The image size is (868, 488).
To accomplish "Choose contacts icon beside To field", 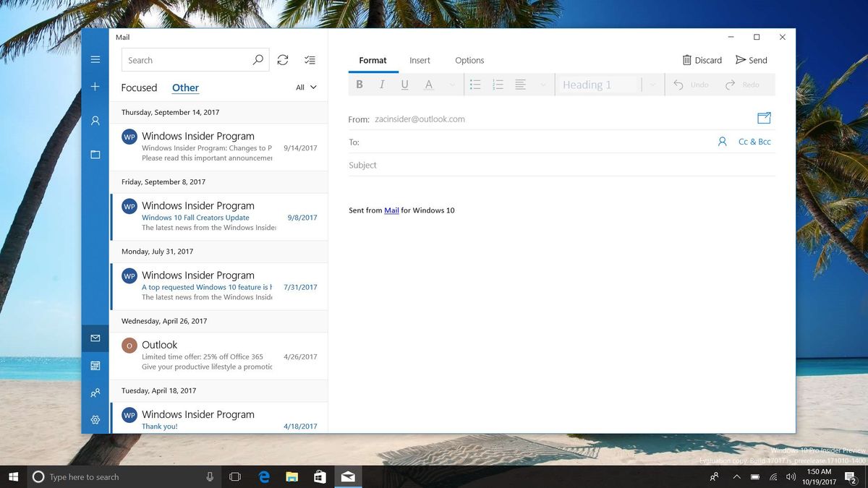I will point(722,142).
